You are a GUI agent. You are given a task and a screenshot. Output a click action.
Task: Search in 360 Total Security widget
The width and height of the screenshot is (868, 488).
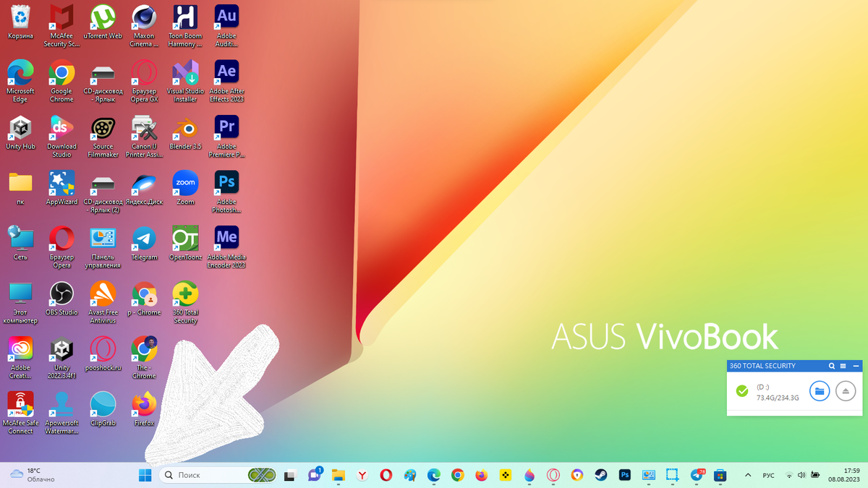(832, 366)
